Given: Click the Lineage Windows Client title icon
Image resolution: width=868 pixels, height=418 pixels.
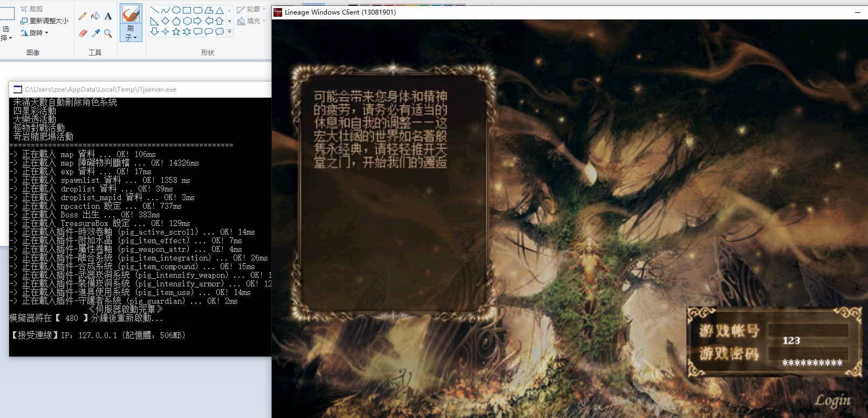Looking at the screenshot, I should tap(278, 12).
